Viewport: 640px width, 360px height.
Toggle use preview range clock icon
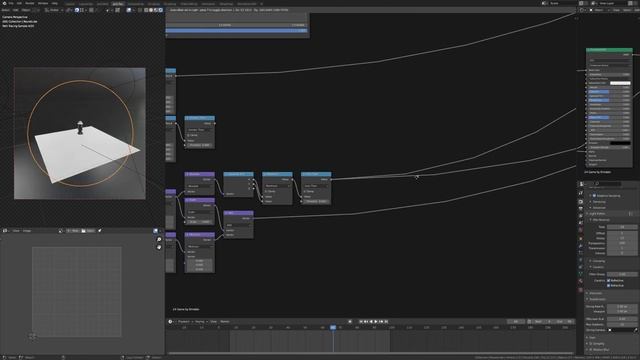click(529, 322)
